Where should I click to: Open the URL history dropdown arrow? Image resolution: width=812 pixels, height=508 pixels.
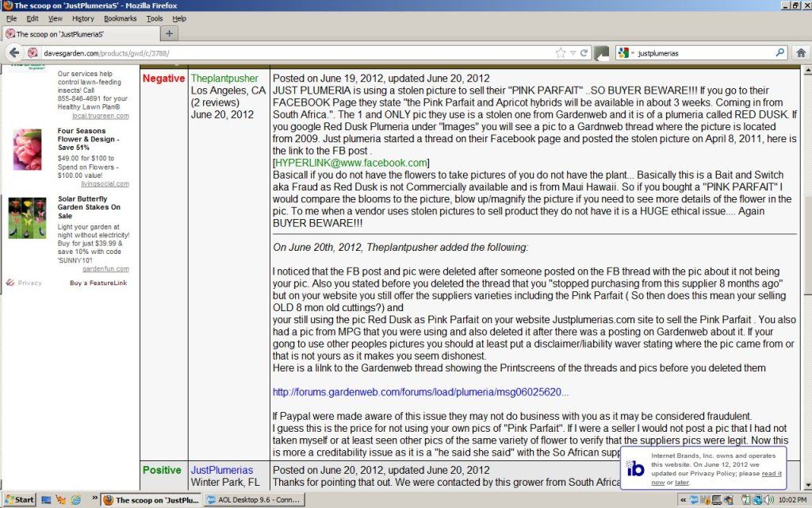click(573, 53)
